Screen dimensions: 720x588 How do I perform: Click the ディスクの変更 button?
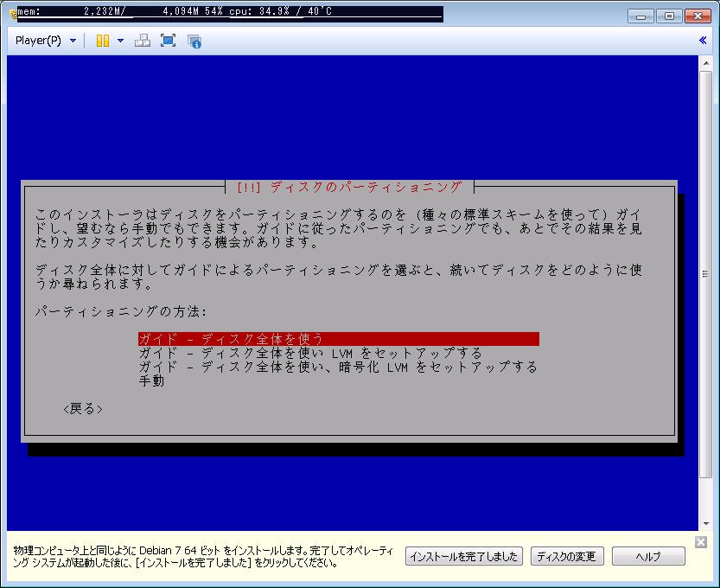(567, 556)
